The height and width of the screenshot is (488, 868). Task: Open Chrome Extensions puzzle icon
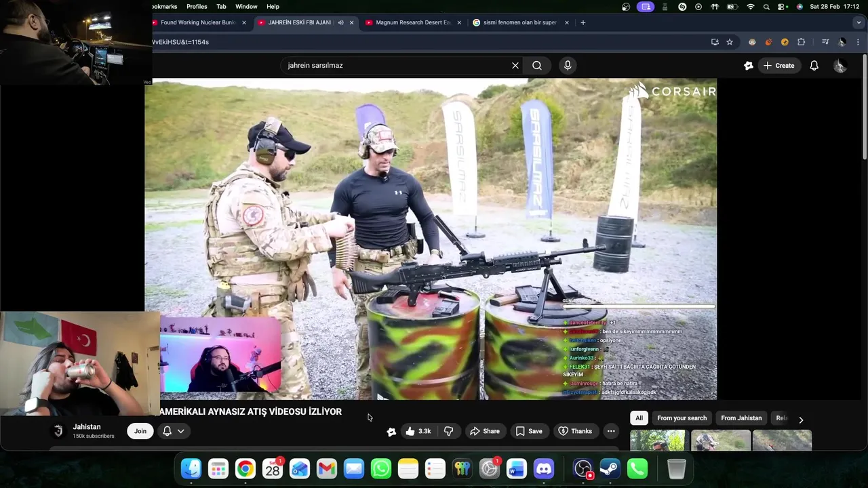pos(801,42)
